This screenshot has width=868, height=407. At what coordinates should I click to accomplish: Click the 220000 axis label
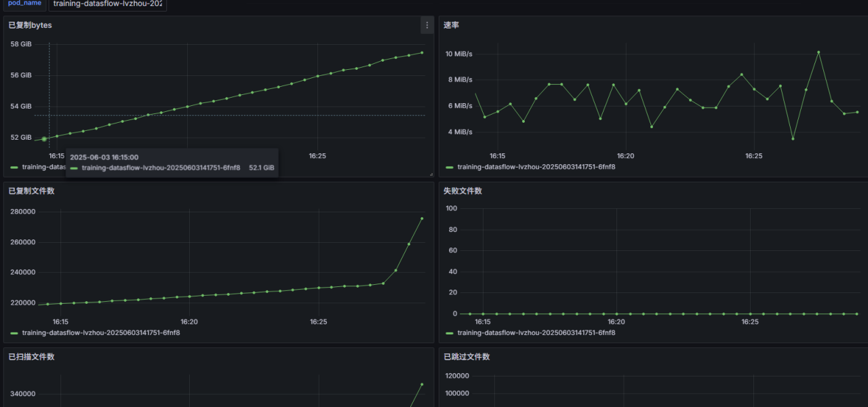22,303
